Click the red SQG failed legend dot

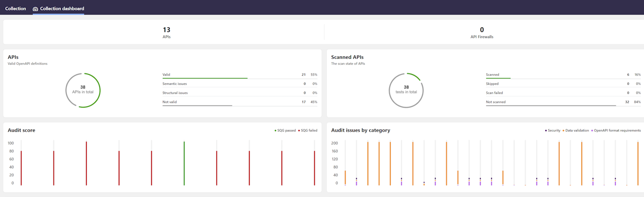tap(299, 131)
